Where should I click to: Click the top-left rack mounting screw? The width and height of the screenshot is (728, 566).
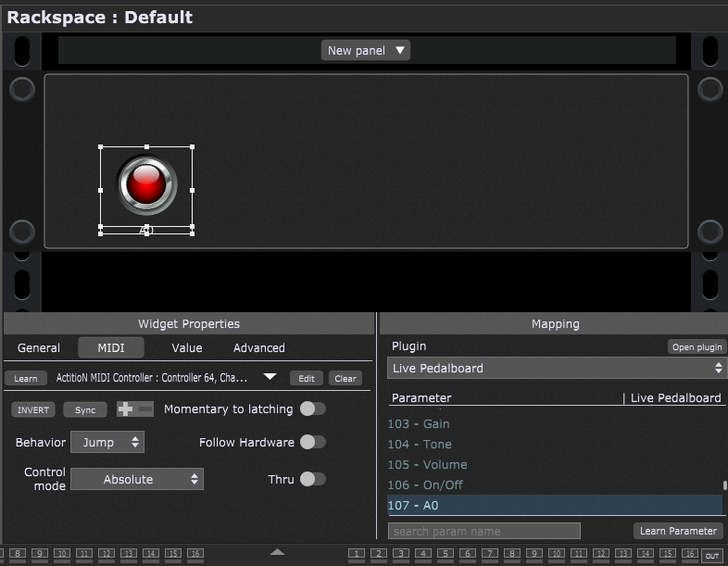click(x=22, y=89)
